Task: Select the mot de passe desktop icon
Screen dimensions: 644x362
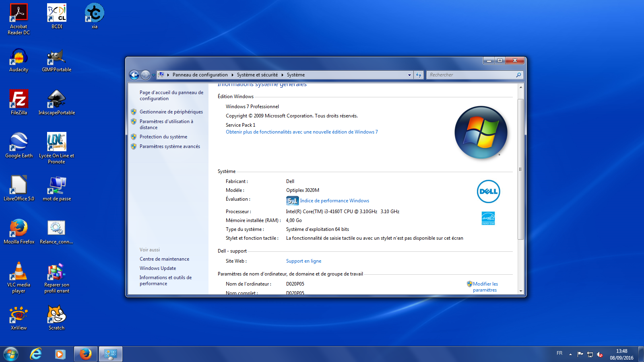Action: pos(57,188)
